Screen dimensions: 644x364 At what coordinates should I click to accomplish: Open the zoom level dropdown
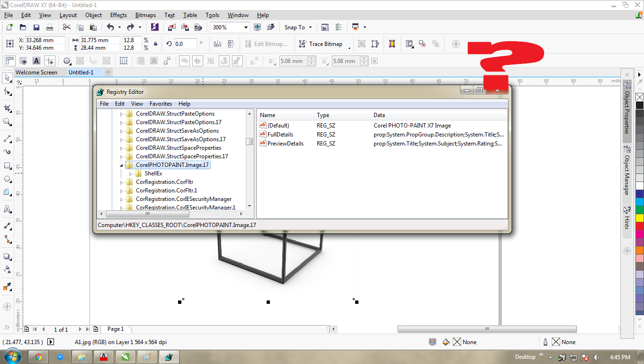(x=246, y=27)
